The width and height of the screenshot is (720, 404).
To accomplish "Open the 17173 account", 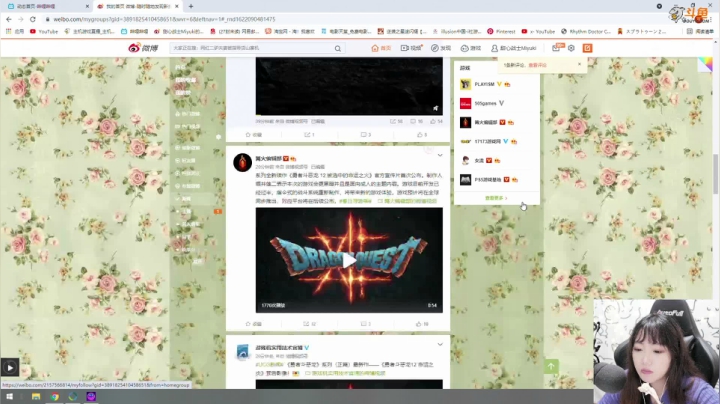I will tap(488, 141).
